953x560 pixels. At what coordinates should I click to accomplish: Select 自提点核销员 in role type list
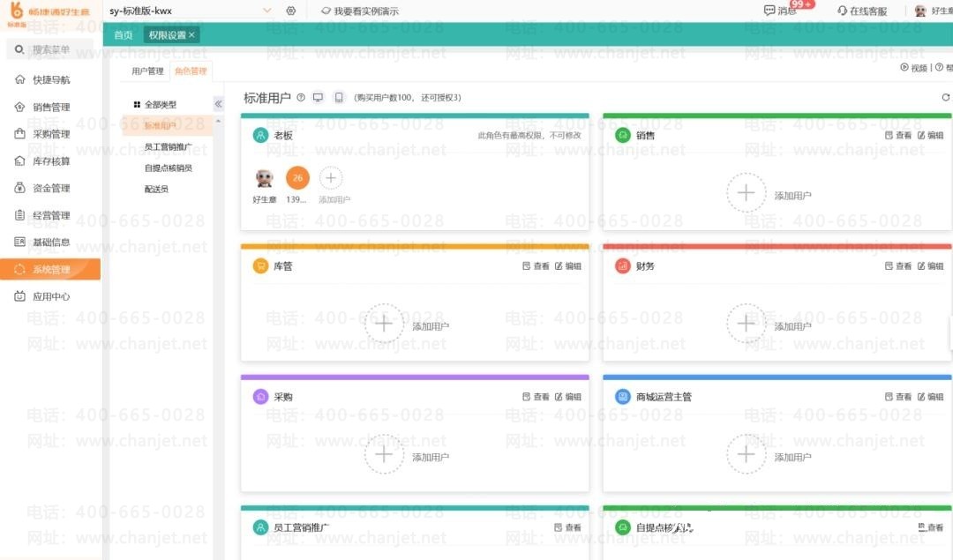(x=168, y=168)
